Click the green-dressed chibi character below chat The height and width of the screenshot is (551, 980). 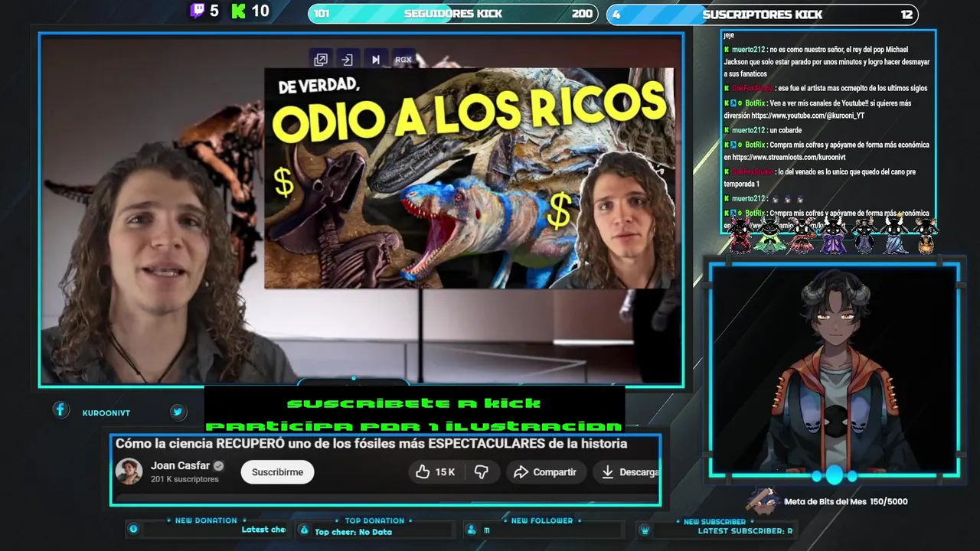click(769, 234)
